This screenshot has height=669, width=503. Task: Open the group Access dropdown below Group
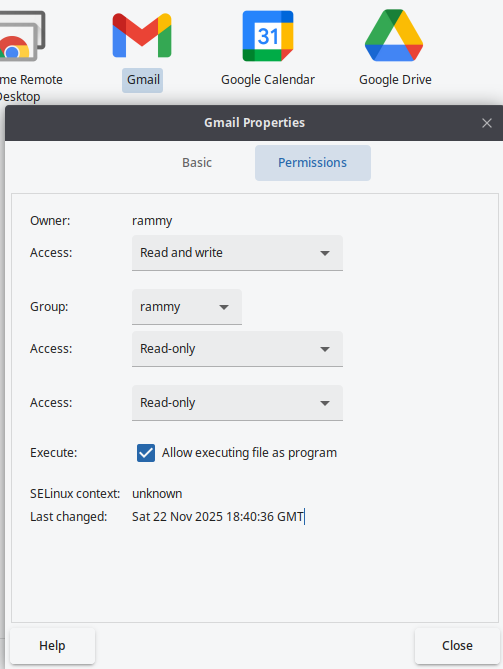(237, 349)
